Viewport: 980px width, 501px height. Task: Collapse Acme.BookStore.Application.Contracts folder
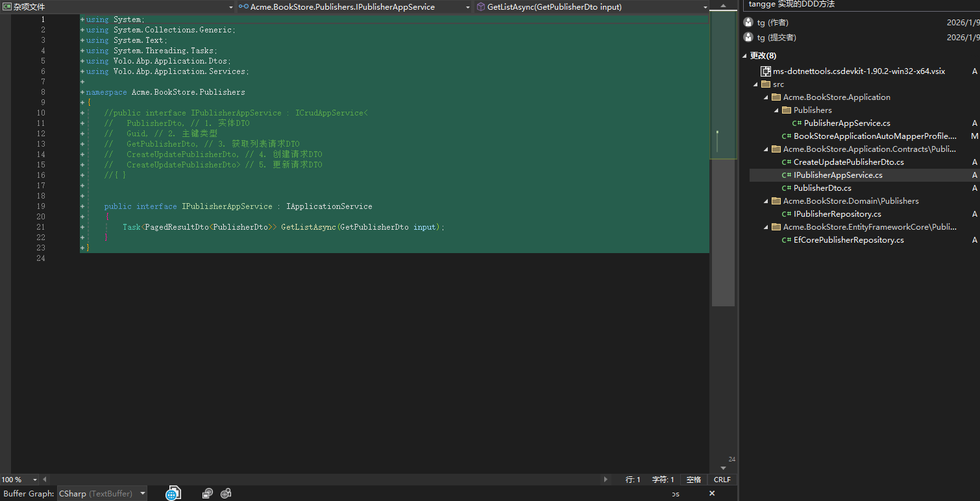coord(766,149)
